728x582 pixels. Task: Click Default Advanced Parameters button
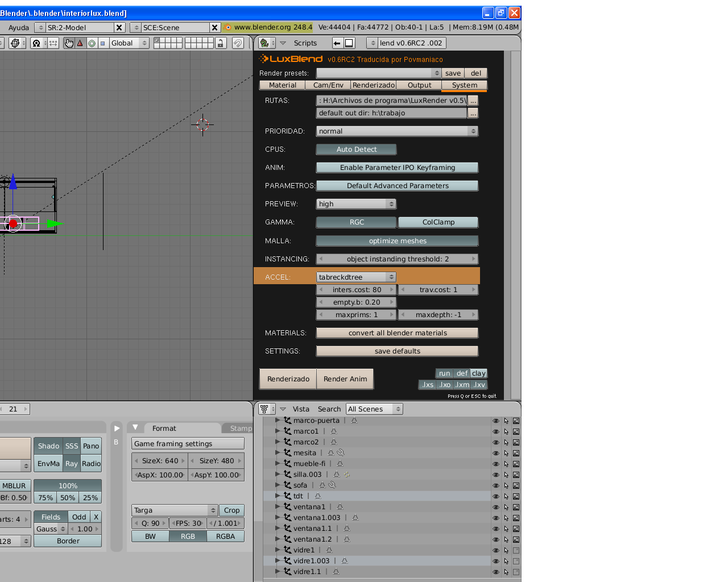coord(398,186)
